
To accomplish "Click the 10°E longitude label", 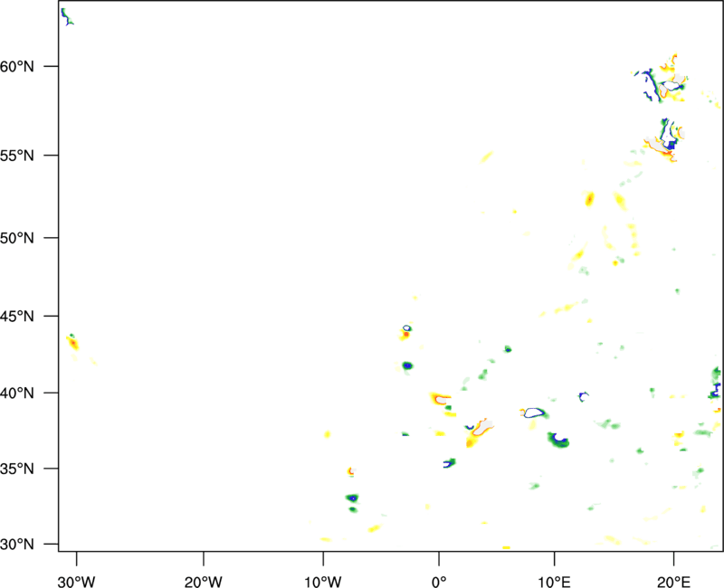I will (x=554, y=582).
